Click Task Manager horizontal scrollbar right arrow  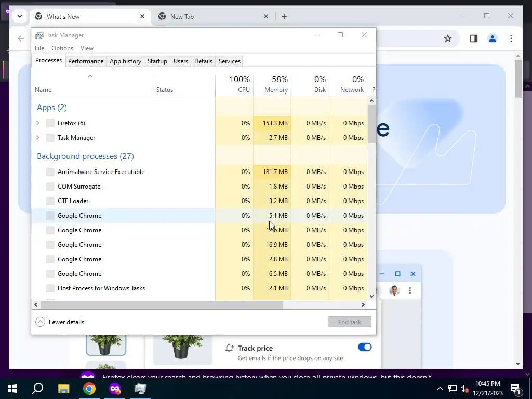[x=363, y=304]
